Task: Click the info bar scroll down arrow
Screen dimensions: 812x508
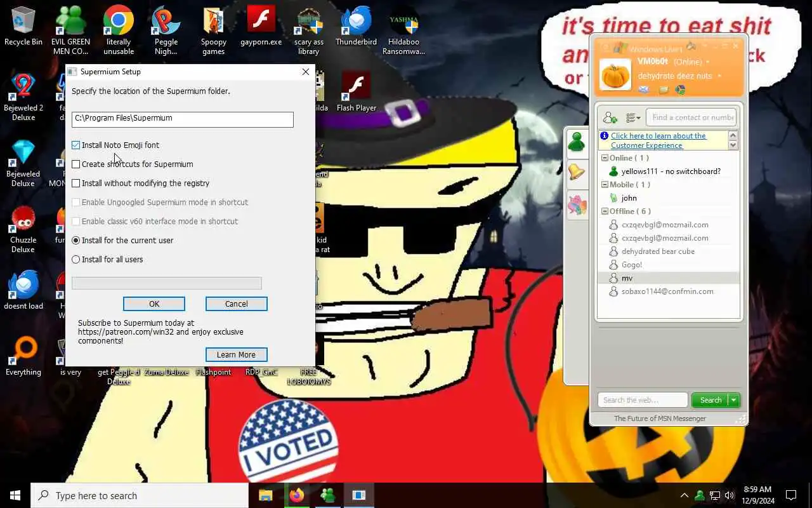Action: pos(733,145)
